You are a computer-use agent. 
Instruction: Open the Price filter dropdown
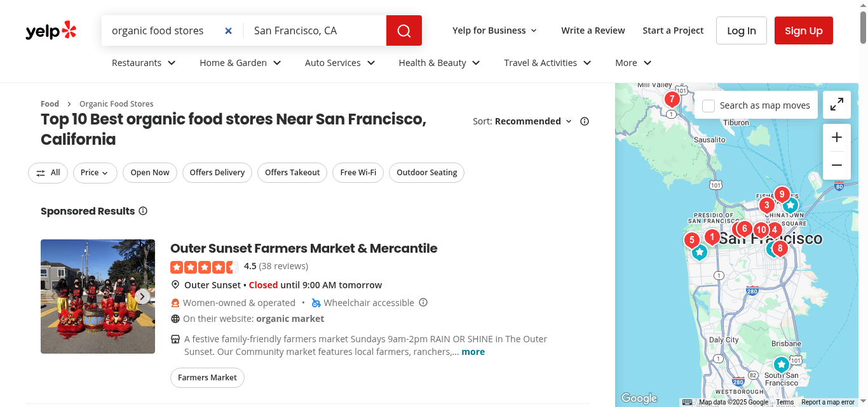(x=95, y=173)
